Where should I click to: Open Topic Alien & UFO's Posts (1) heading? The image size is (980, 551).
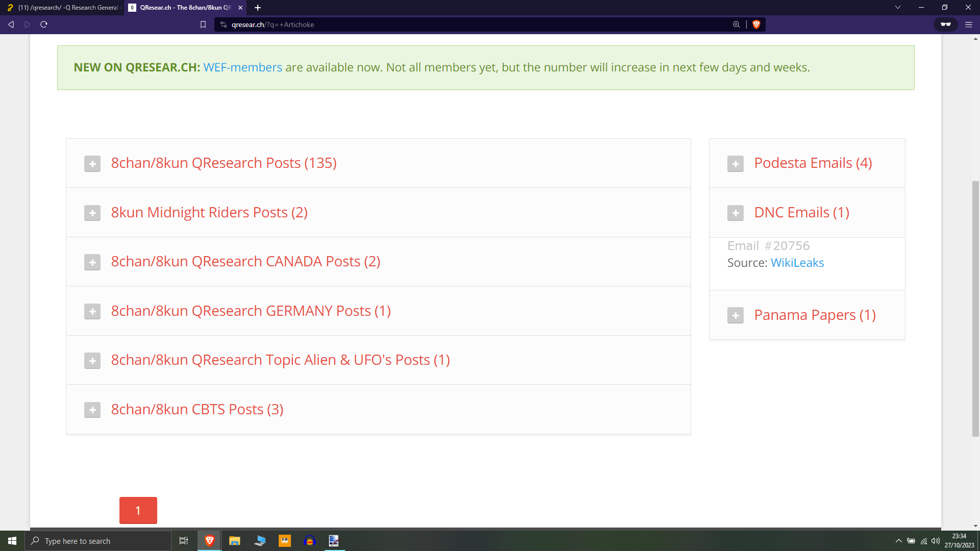(x=280, y=360)
